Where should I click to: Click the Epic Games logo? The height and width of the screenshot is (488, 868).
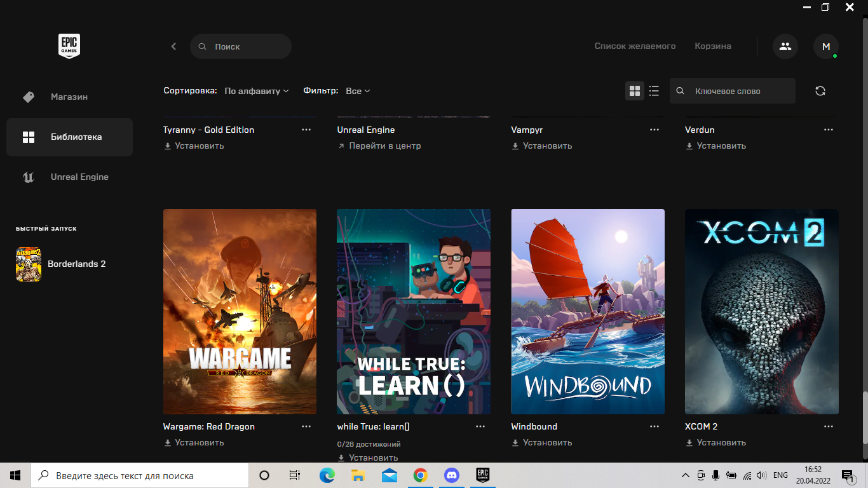(69, 46)
